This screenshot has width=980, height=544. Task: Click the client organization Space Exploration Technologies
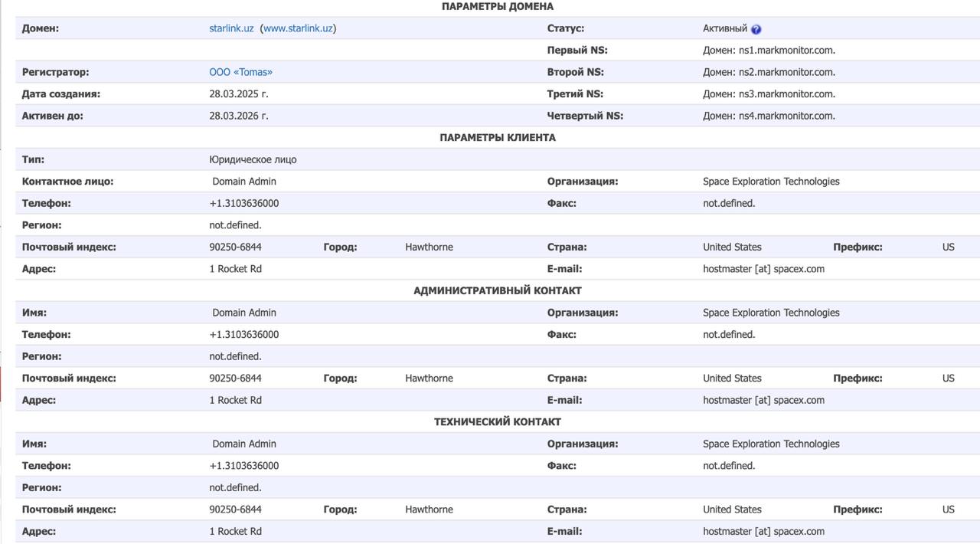(x=771, y=182)
